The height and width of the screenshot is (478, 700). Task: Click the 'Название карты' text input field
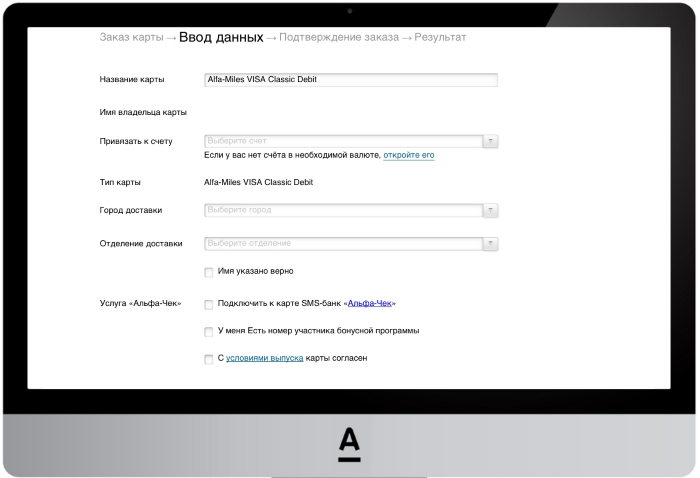pyautogui.click(x=350, y=79)
